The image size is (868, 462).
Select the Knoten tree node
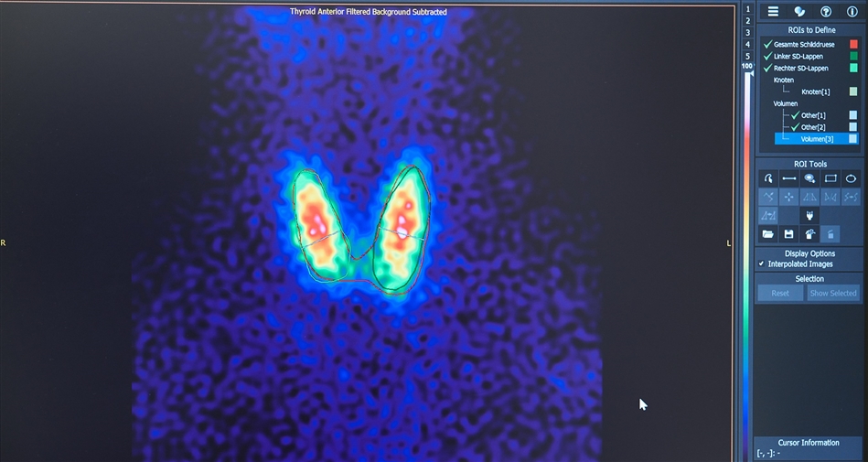pyautogui.click(x=784, y=80)
